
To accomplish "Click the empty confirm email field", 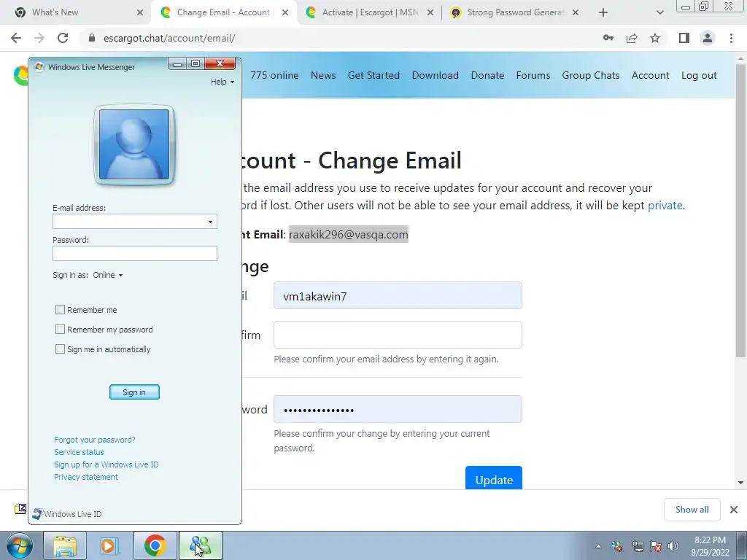I will (398, 335).
